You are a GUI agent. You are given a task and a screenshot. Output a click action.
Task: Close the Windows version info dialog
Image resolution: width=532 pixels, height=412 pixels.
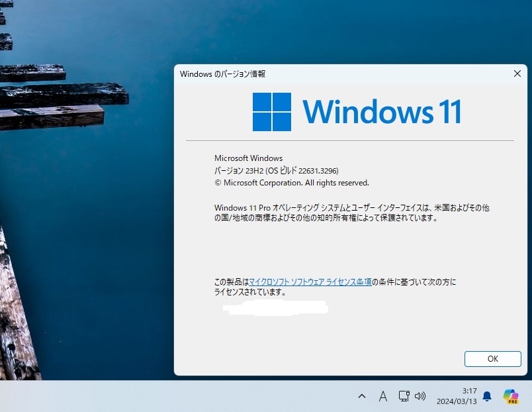point(517,74)
